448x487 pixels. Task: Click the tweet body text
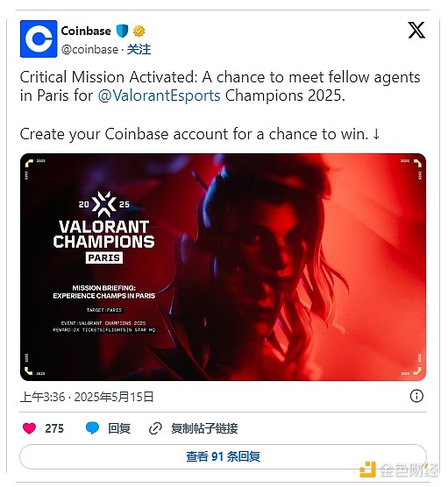(220, 106)
